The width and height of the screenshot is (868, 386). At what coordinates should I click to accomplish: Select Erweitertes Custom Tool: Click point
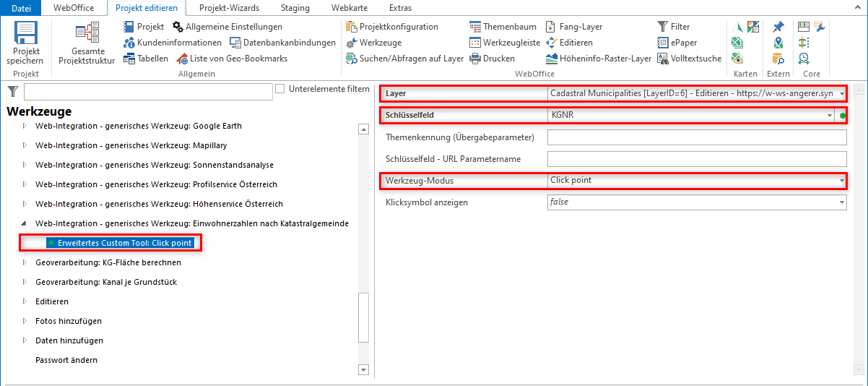[120, 243]
